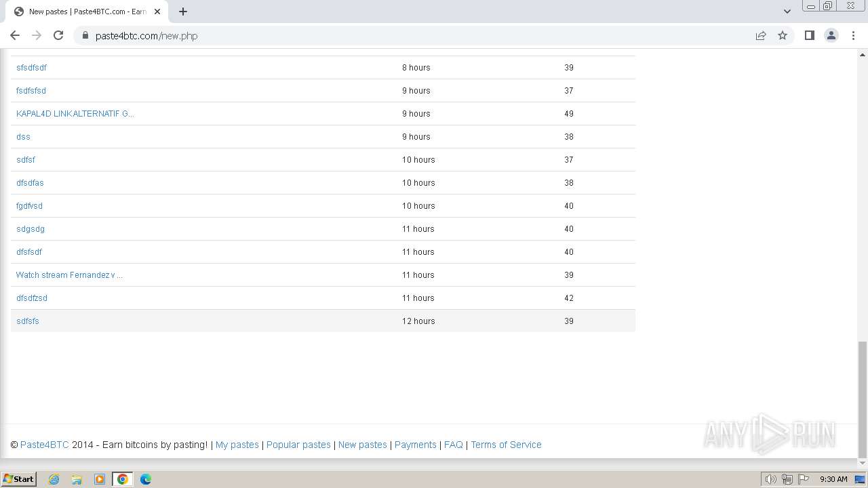
Task: Open the browser side panel
Action: tap(809, 35)
